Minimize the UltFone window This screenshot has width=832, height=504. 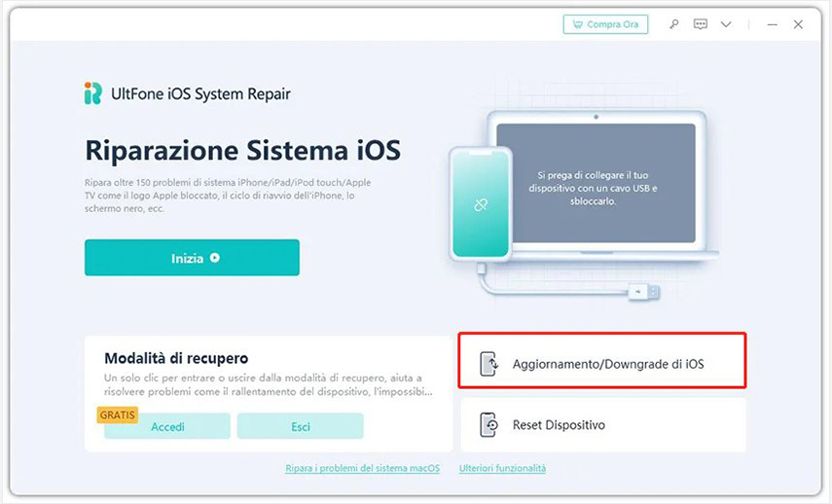pyautogui.click(x=772, y=24)
